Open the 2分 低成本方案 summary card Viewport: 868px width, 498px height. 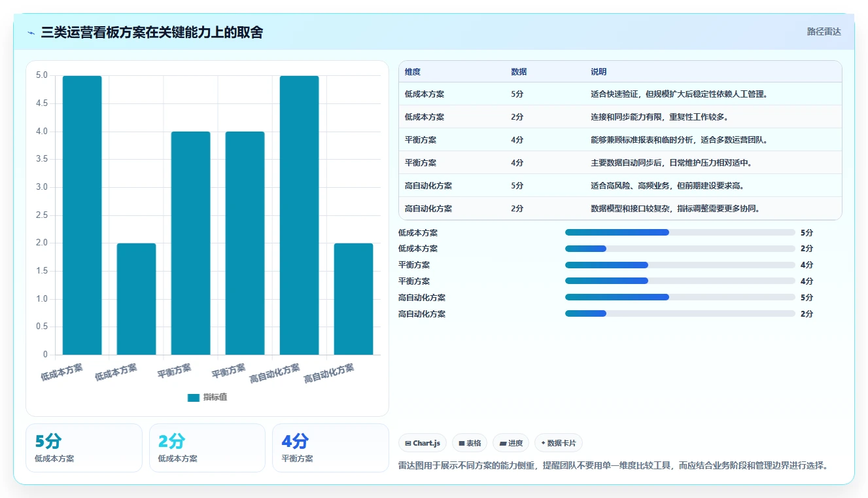(207, 448)
